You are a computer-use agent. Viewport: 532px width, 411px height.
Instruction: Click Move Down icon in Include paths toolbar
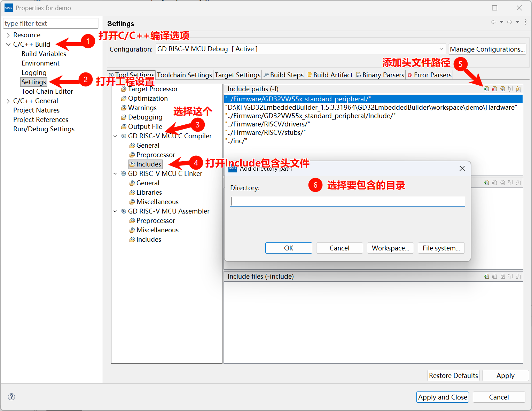(x=518, y=89)
